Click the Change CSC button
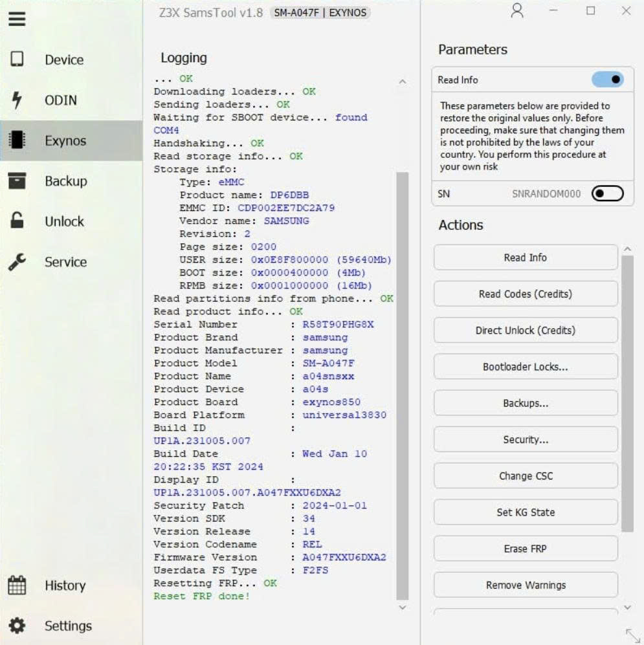Screen dimensions: 644x645 tap(526, 476)
